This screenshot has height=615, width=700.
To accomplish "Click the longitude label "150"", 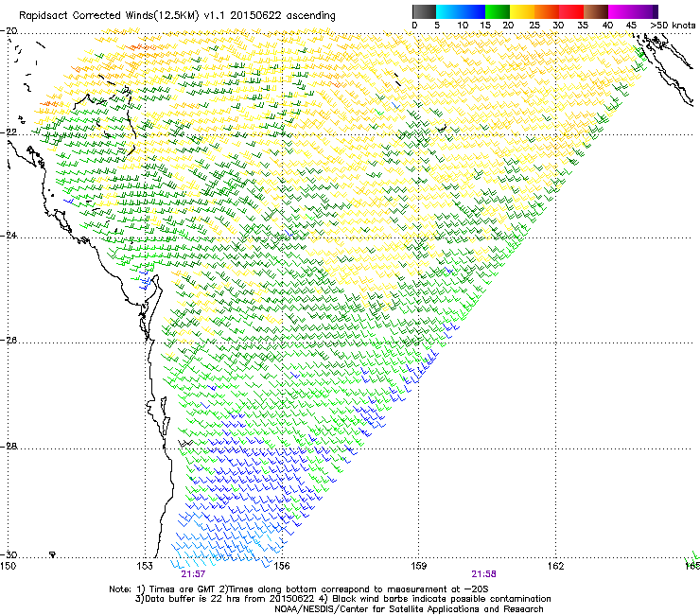I will point(8,567).
